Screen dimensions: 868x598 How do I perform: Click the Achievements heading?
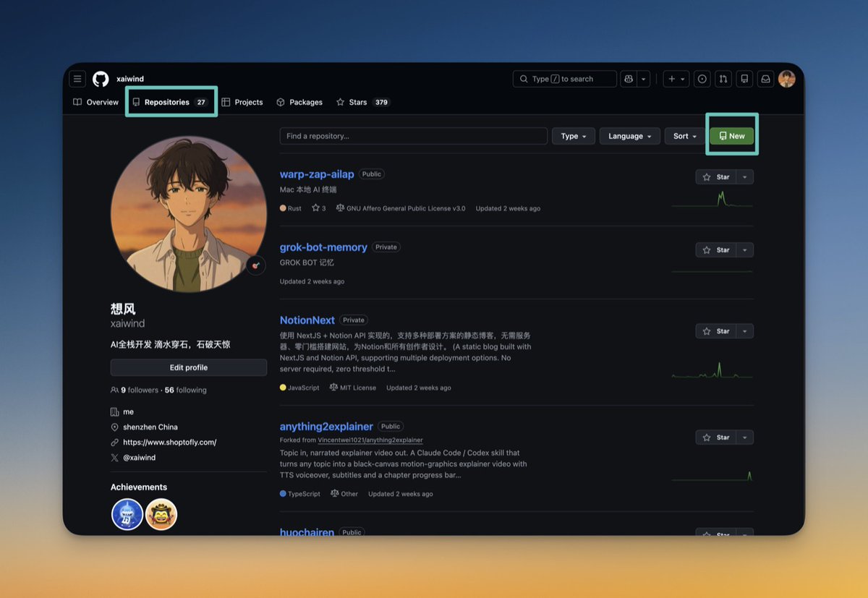(139, 487)
